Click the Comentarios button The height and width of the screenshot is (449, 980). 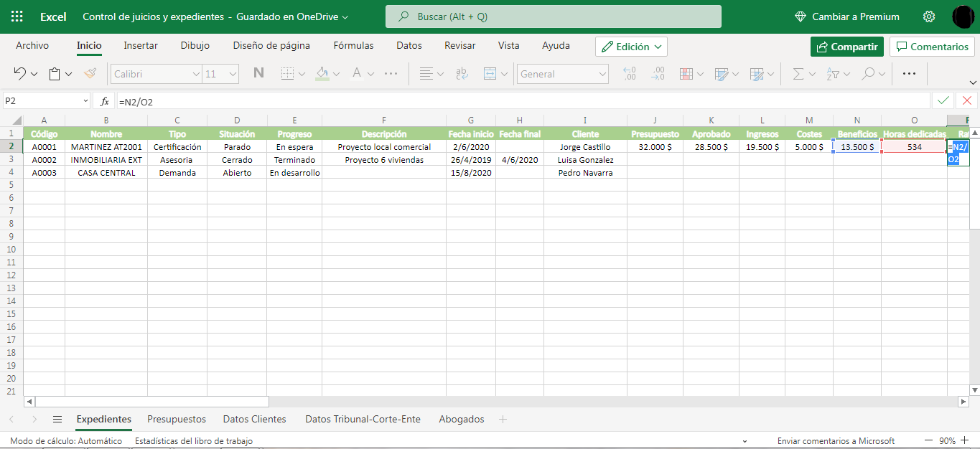click(932, 47)
